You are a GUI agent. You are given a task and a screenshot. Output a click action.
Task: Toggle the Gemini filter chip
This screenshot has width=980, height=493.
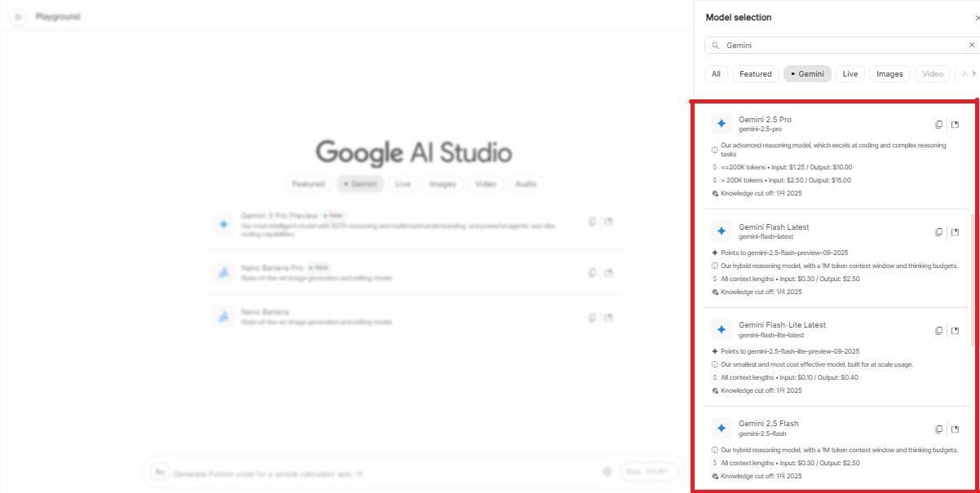click(x=807, y=74)
